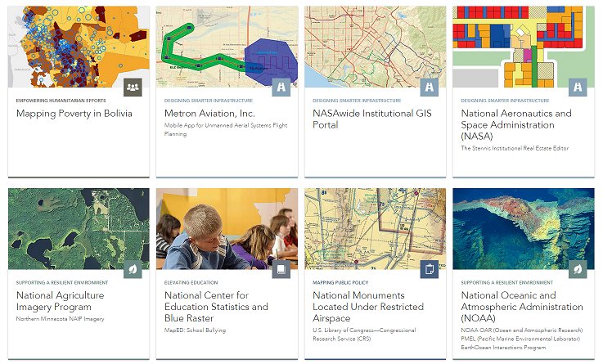Click Supporting a Resilient Environment label on Agriculture card
This screenshot has height=364, width=603.
point(62,282)
